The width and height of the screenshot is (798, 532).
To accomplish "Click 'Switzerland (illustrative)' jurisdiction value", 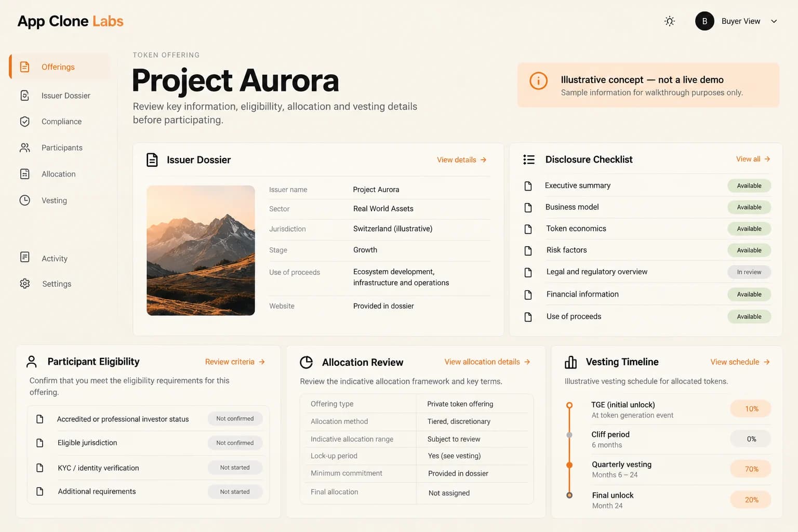I will tap(393, 229).
